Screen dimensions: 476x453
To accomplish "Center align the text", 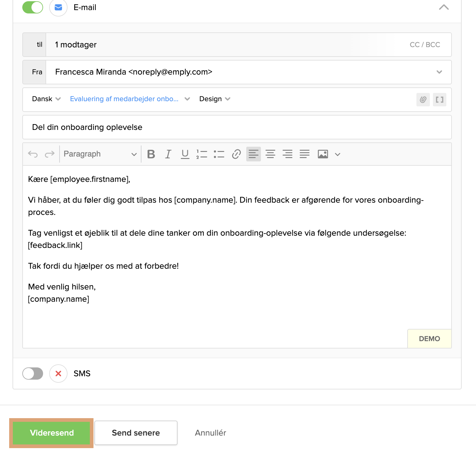I will 270,154.
